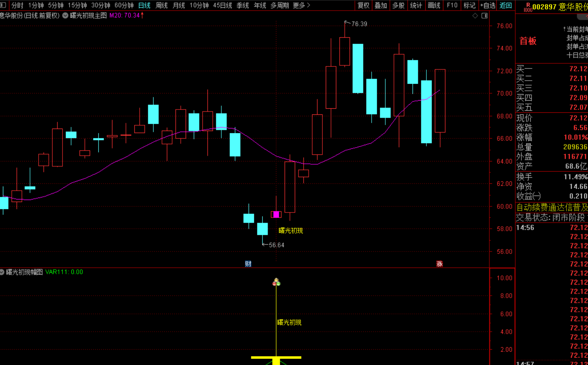
Task: Toggle the right info panel icon
Action: click(x=484, y=15)
